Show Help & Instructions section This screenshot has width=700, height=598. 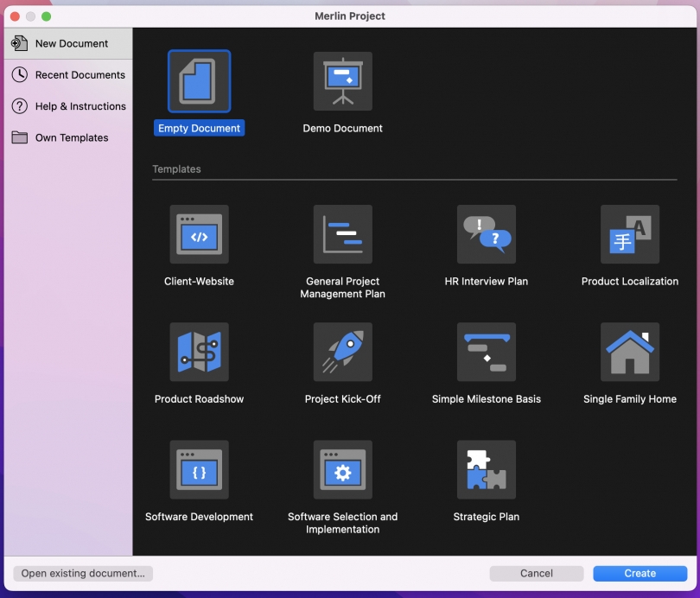click(x=80, y=106)
